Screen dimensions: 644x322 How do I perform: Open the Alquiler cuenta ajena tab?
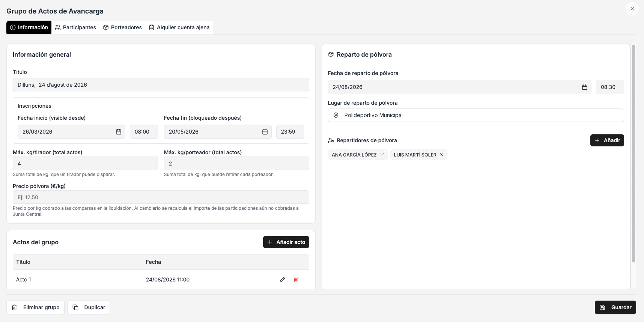pyautogui.click(x=179, y=27)
